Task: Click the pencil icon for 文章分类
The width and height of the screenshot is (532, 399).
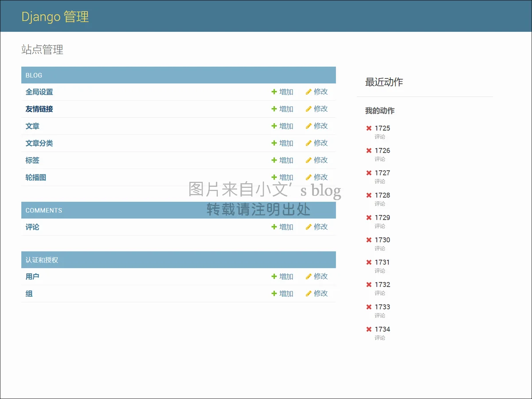Action: (309, 143)
